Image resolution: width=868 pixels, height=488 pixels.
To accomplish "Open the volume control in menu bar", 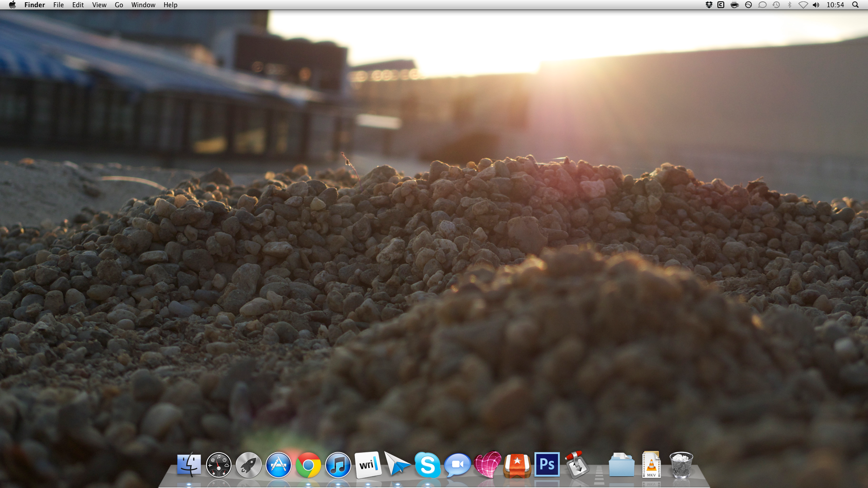I will coord(816,5).
